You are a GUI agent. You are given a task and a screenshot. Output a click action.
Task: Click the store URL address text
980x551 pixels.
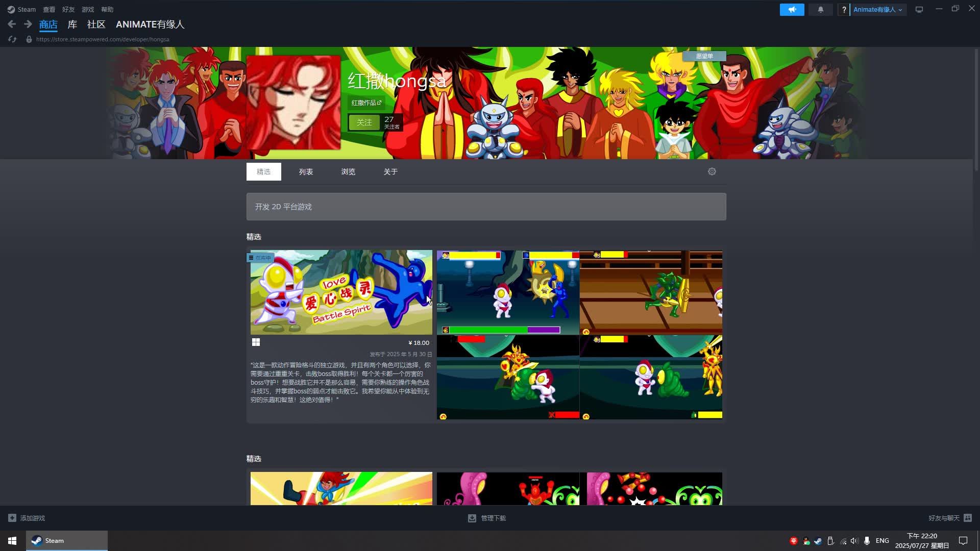(103, 39)
